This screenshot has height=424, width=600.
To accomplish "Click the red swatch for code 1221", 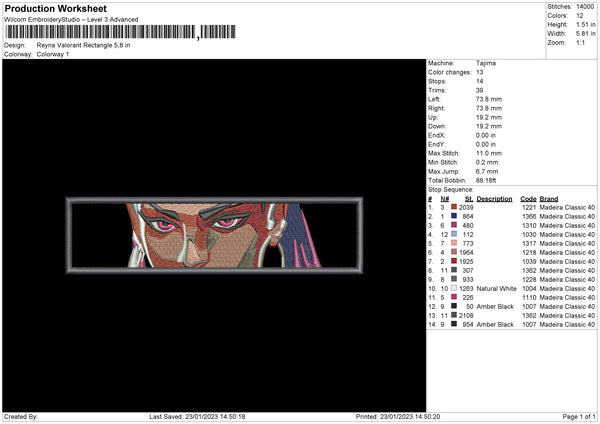I will 454,207.
